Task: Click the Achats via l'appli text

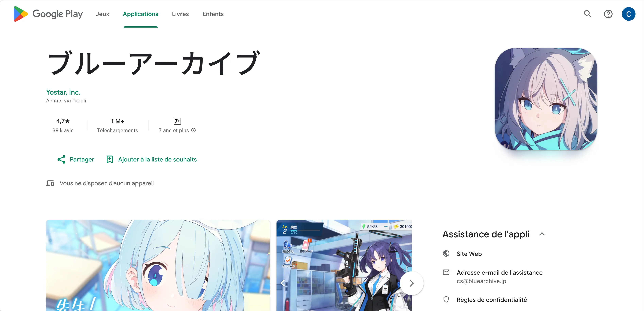Action: (66, 101)
